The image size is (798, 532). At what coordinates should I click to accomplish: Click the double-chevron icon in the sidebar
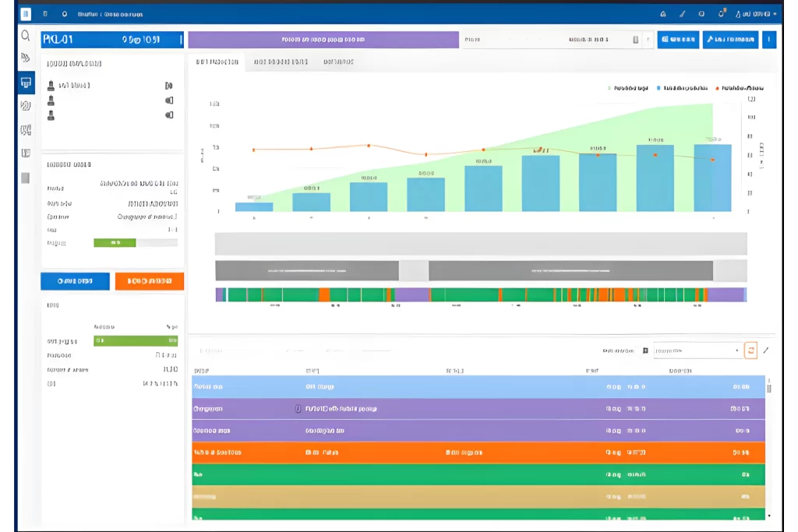tap(26, 58)
